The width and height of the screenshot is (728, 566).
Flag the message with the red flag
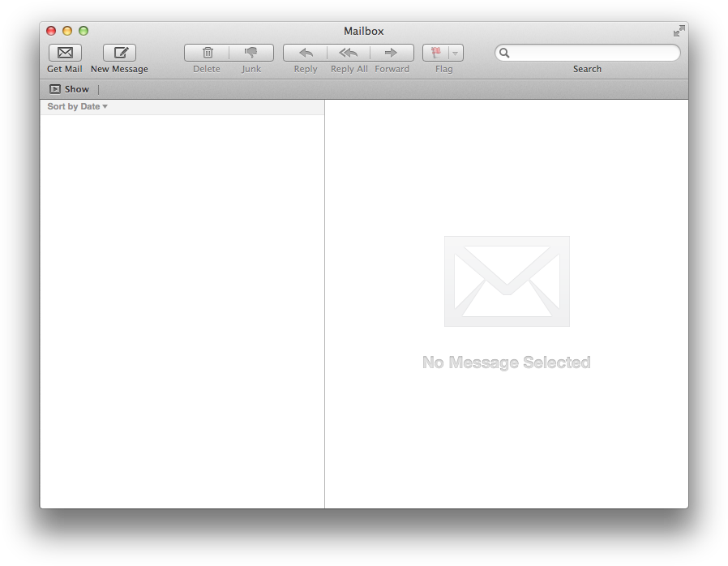[436, 53]
